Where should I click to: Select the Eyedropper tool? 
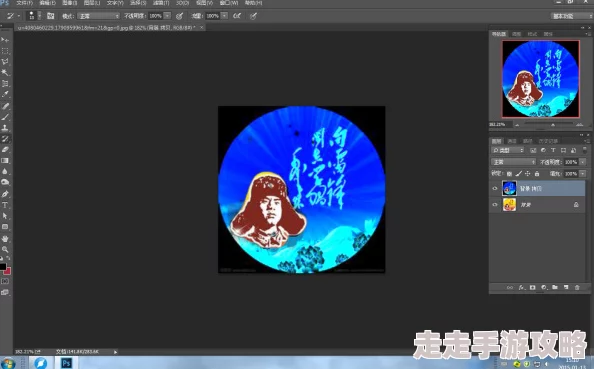[5, 94]
